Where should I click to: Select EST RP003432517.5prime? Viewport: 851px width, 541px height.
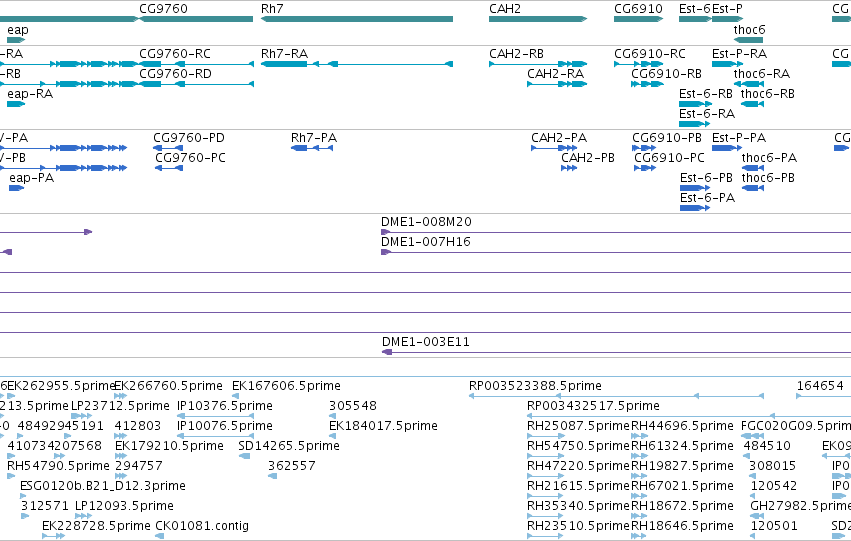click(689, 416)
